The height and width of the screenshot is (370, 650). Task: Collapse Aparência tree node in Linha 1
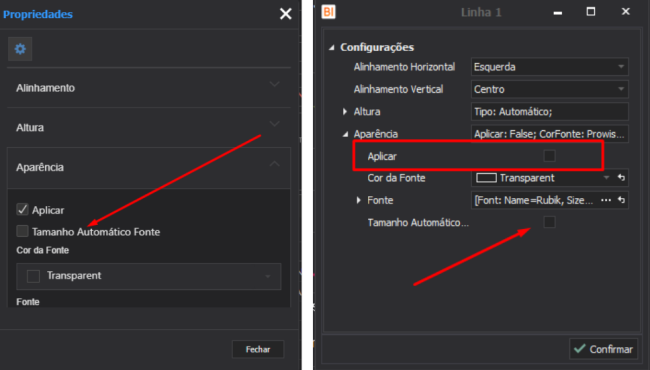tap(345, 134)
